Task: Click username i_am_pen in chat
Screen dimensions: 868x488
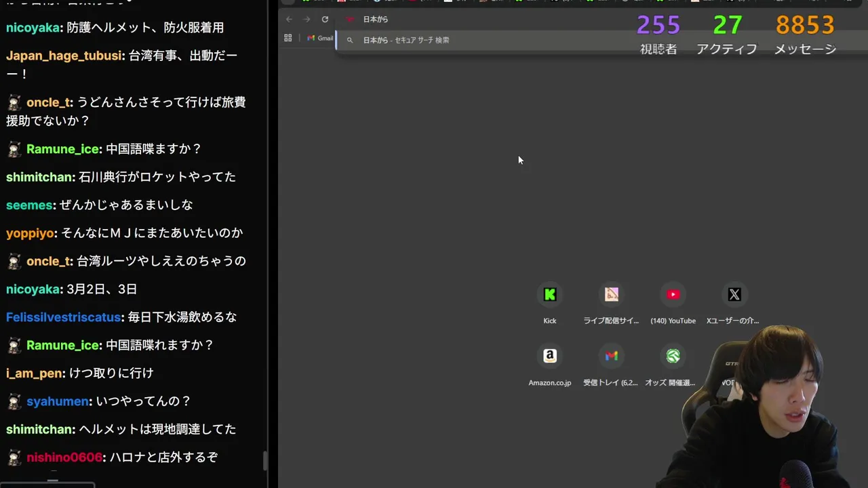Action: (35, 373)
